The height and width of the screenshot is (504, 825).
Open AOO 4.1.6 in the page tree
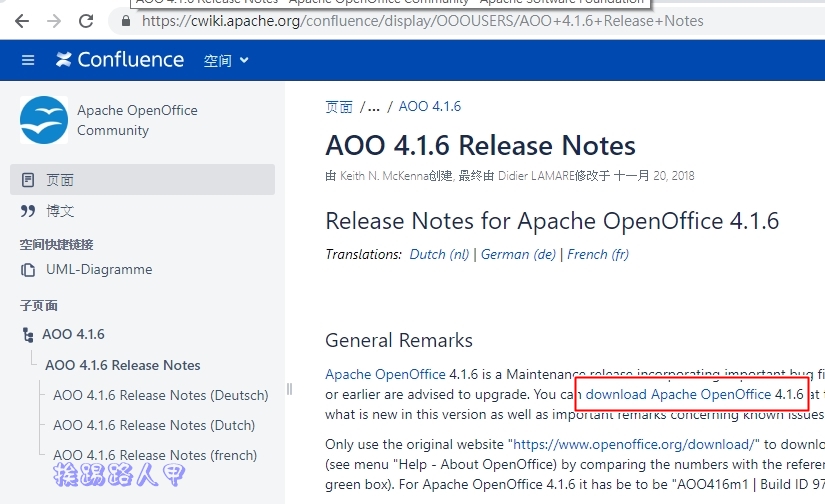[x=73, y=334]
